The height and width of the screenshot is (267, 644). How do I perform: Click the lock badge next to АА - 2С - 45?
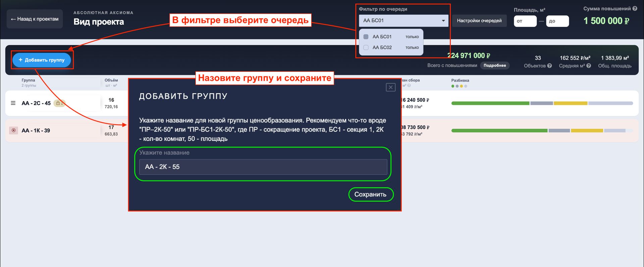click(x=59, y=103)
